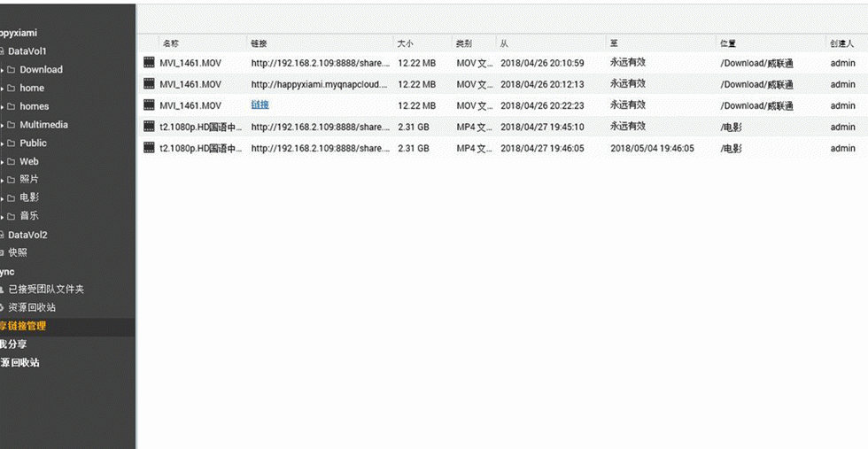Click folder icon beside 音乐
Viewport: 868px width, 449px height.
(x=11, y=216)
